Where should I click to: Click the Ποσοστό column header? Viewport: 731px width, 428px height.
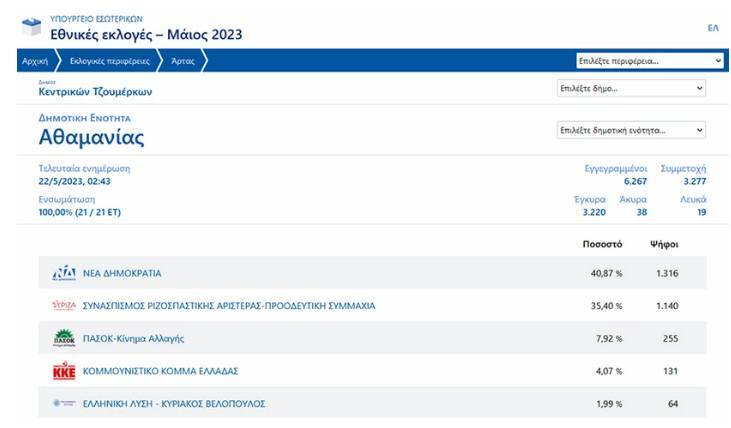[x=602, y=243]
